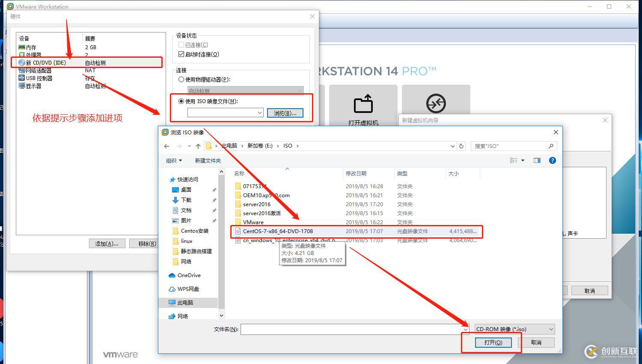This screenshot has width=642, height=364.
Task: Open file dialog help icon
Action: coord(553,160)
